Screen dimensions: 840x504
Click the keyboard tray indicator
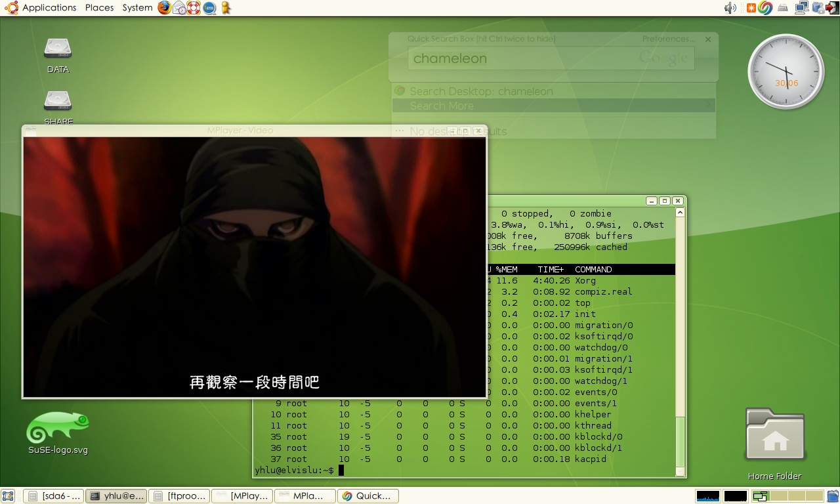783,8
